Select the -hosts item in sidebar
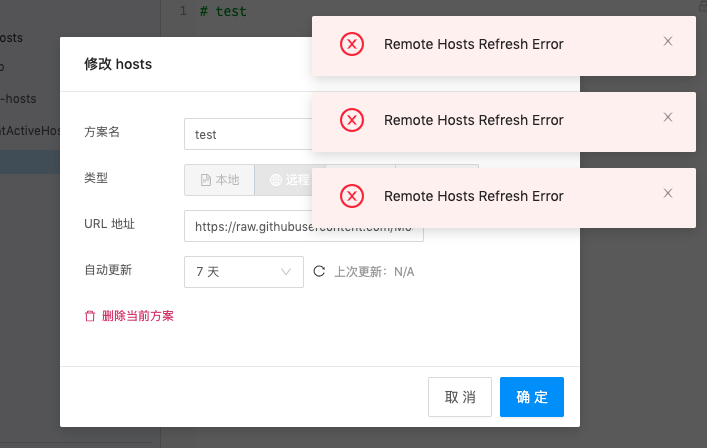707x448 pixels. tap(18, 99)
